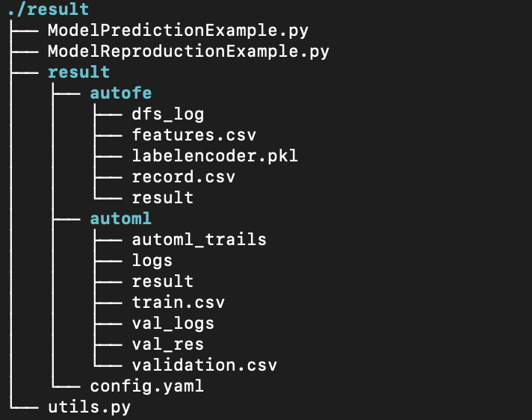This screenshot has width=532, height=420.
Task: Click the autofe directory name
Action: click(120, 93)
